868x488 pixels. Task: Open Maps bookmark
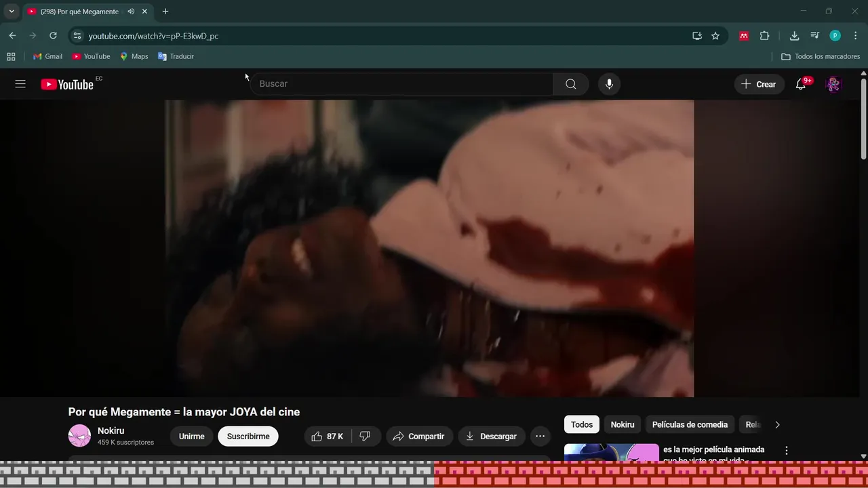pos(134,56)
